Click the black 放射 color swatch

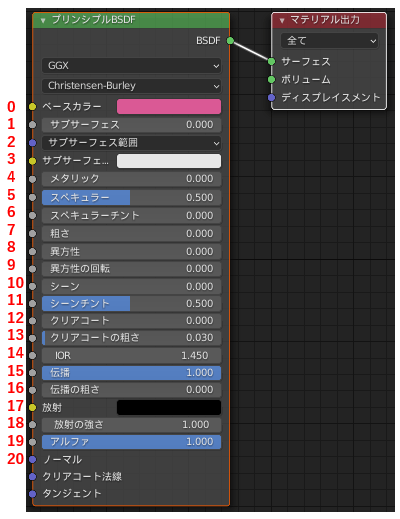pyautogui.click(x=169, y=407)
